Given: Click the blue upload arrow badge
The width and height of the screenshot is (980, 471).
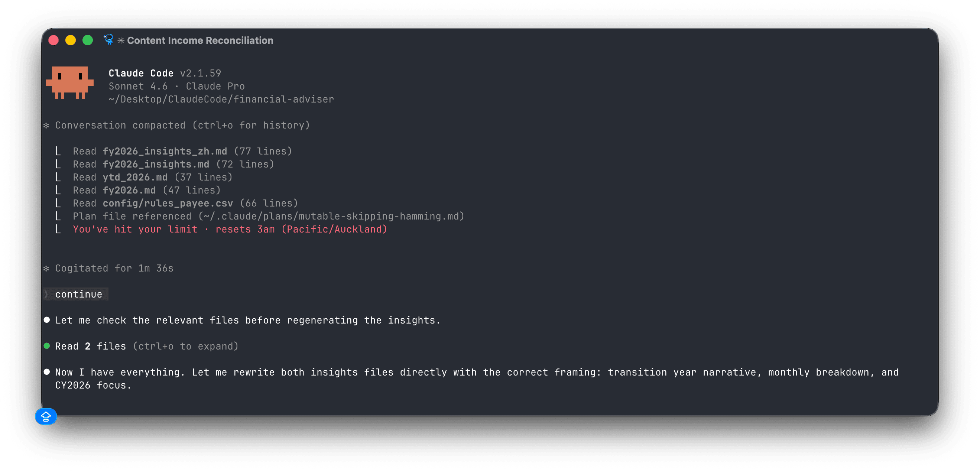Looking at the screenshot, I should (x=46, y=416).
